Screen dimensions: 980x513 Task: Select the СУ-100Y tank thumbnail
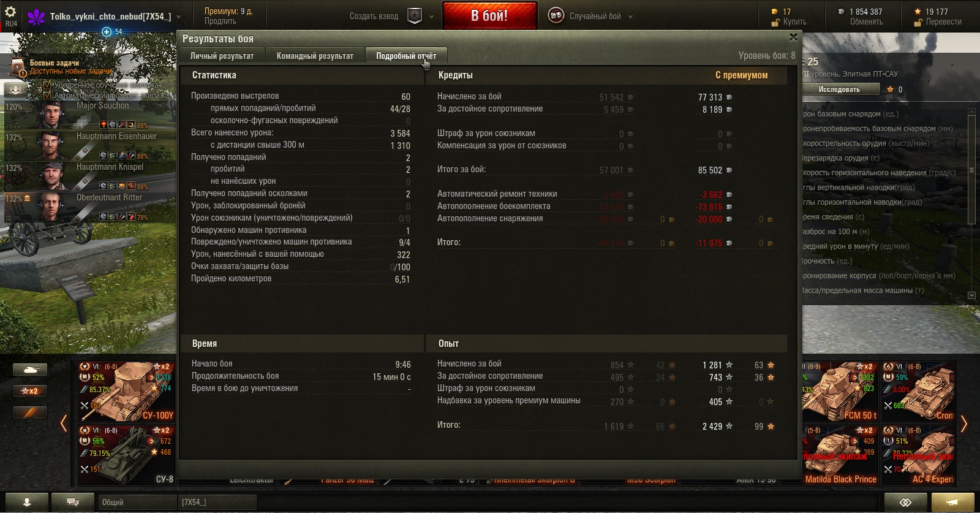(x=127, y=391)
